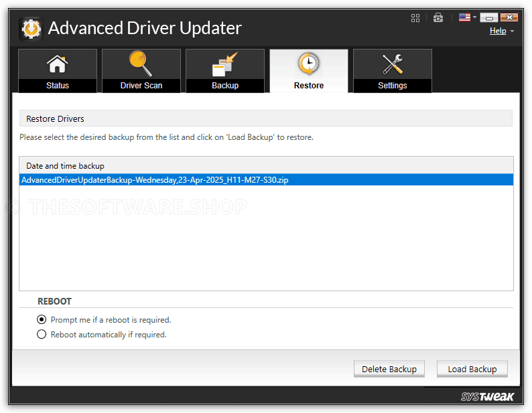This screenshot has height=413, width=532.
Task: Select the Driver Scan magnifier icon
Action: pos(141,64)
